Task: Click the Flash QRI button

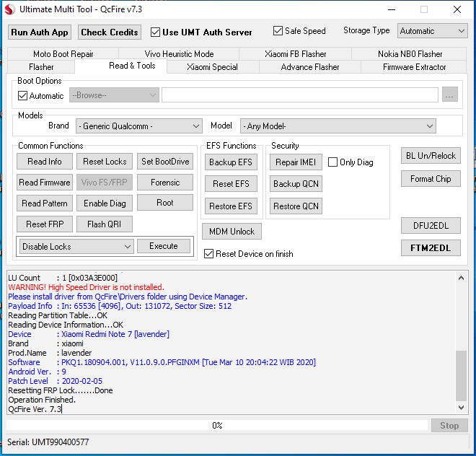Action: click(x=105, y=224)
